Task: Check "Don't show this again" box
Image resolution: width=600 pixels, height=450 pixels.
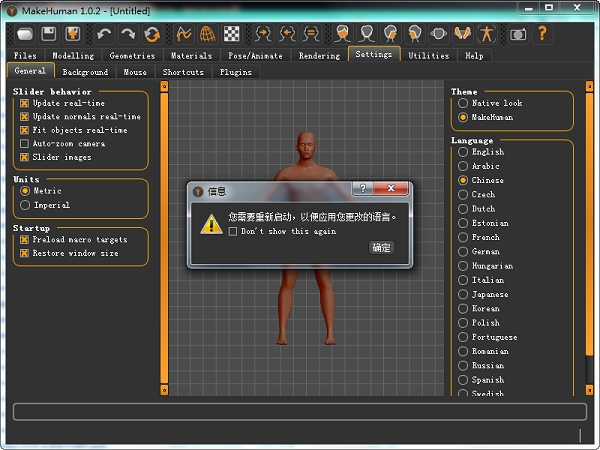Action: [x=233, y=231]
